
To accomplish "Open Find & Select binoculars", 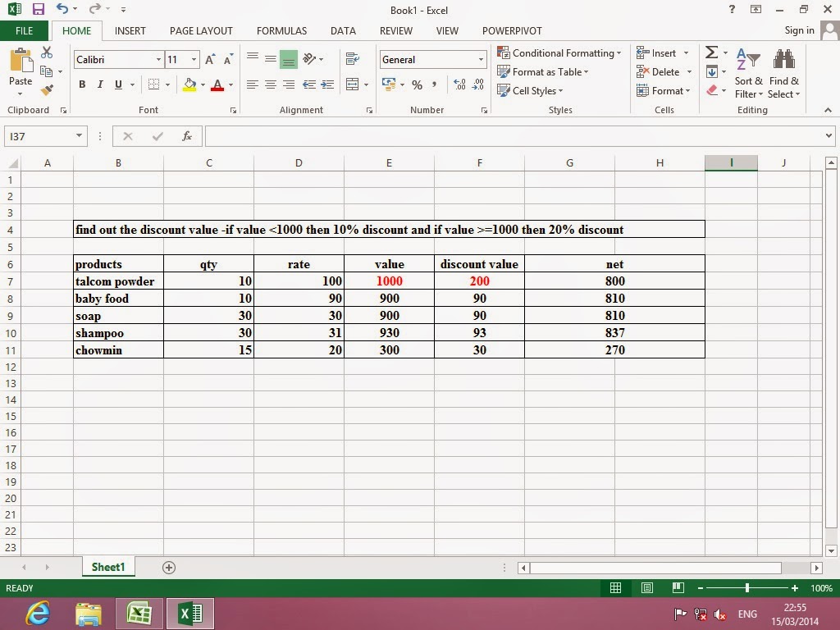I will coord(783,73).
